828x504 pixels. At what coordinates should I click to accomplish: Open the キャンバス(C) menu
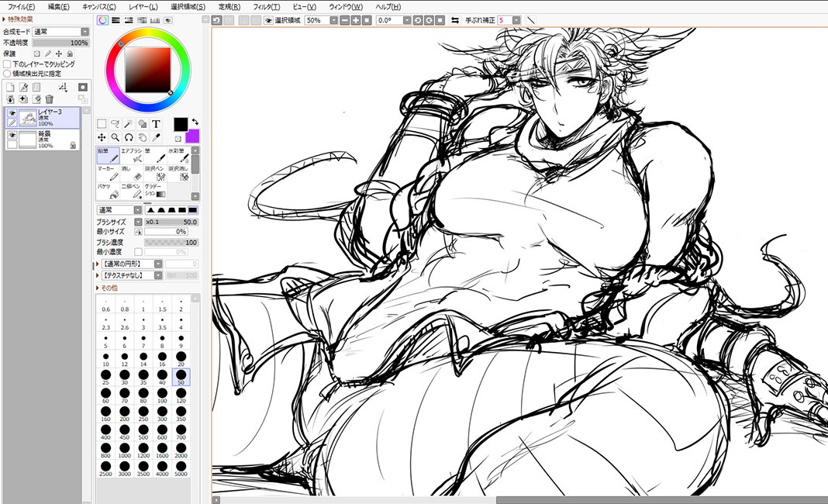(x=98, y=7)
